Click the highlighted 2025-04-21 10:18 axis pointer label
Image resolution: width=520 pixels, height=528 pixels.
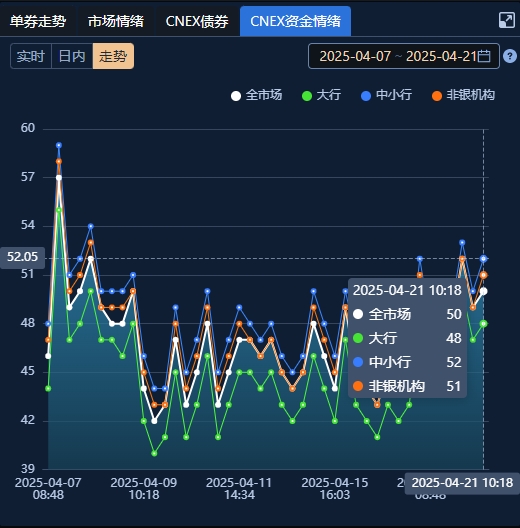(x=462, y=483)
